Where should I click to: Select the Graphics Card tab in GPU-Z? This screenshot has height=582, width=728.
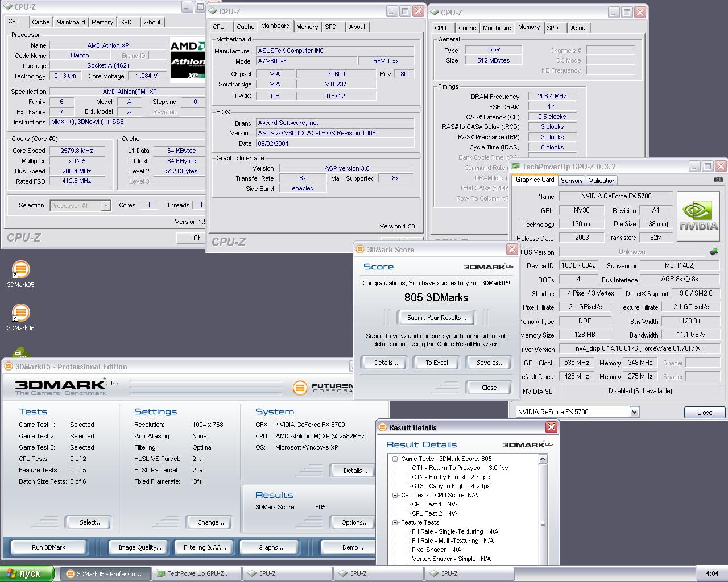pos(535,180)
